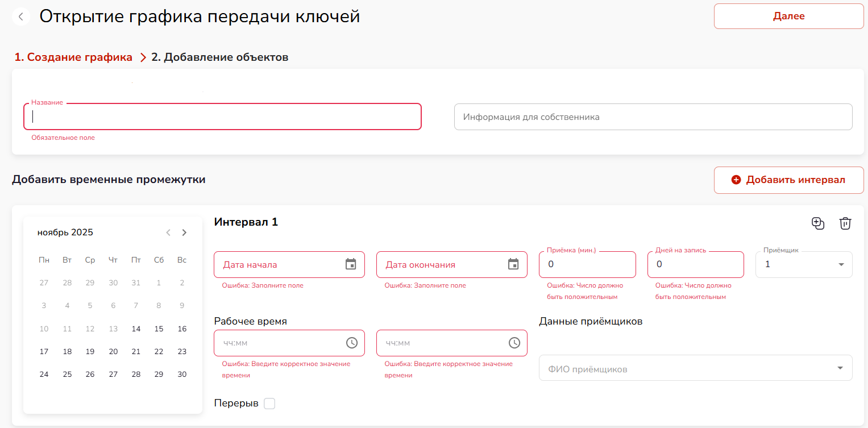Click the Рабочее время label
868x428 pixels.
tap(251, 321)
